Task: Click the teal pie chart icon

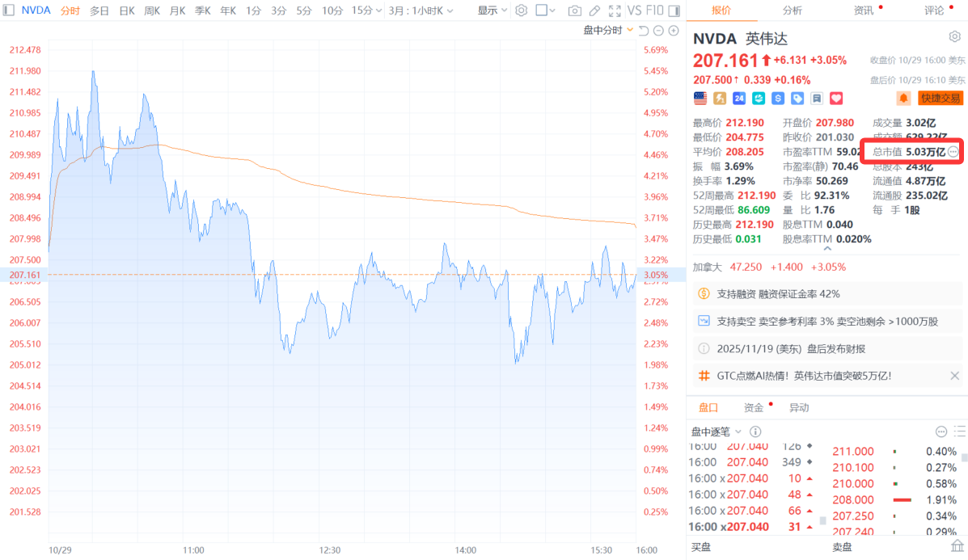Action: pyautogui.click(x=759, y=98)
